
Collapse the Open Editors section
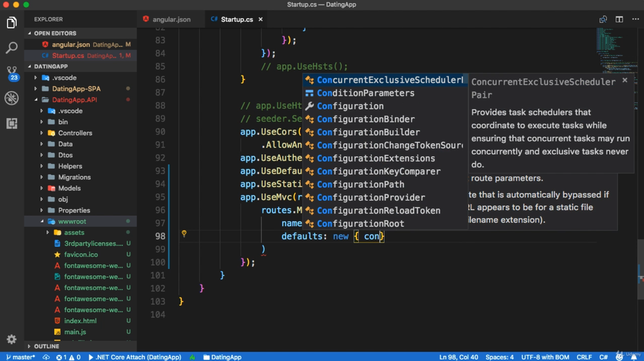point(80,33)
